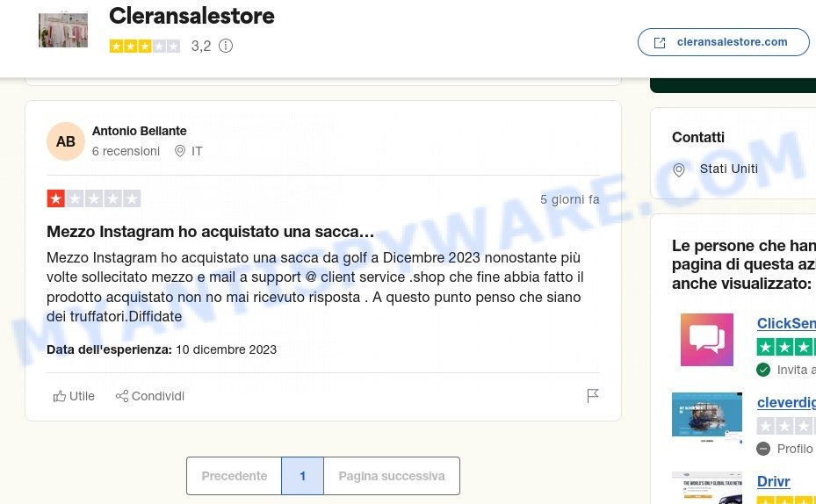Mark the review as Utile
This screenshot has height=504, width=816.
point(74,396)
